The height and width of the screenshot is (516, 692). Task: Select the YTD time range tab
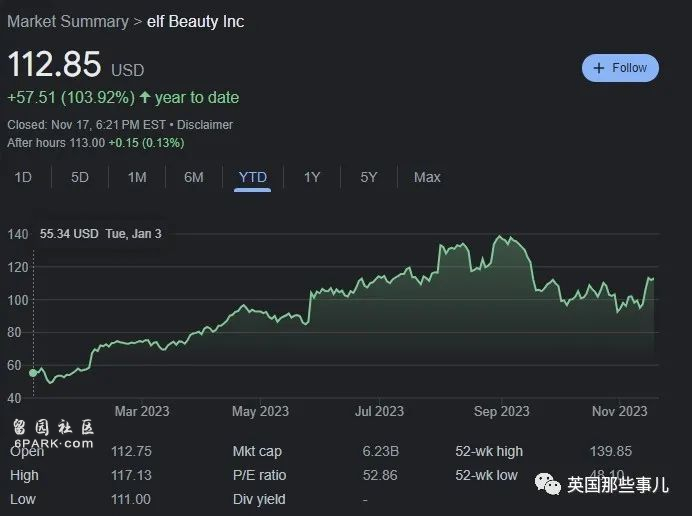(x=252, y=177)
